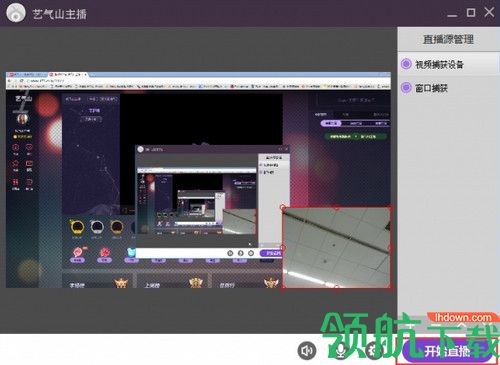Screen dimensions: 500x365
Task: Maximize the 艺气山主播 window
Action: tap(471, 13)
